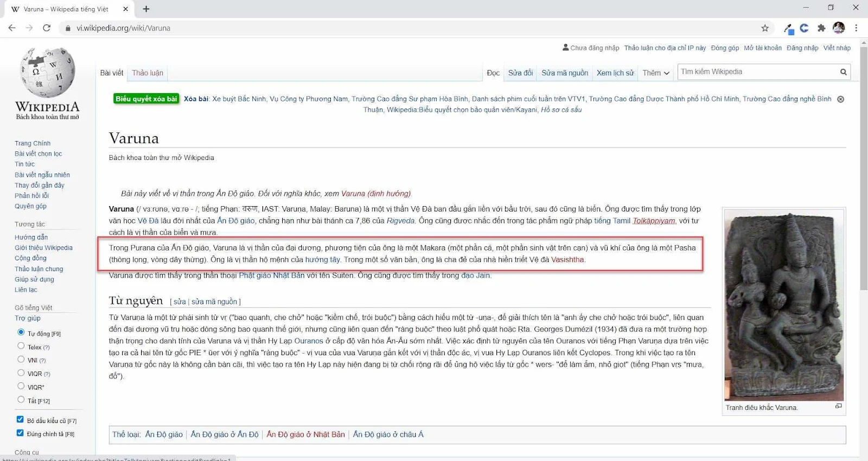Bookmark this page with the star icon
This screenshot has height=461, width=868.
[x=765, y=28]
